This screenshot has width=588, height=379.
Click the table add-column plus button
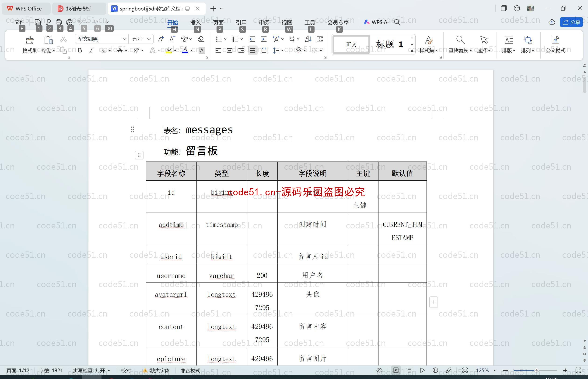tap(434, 302)
